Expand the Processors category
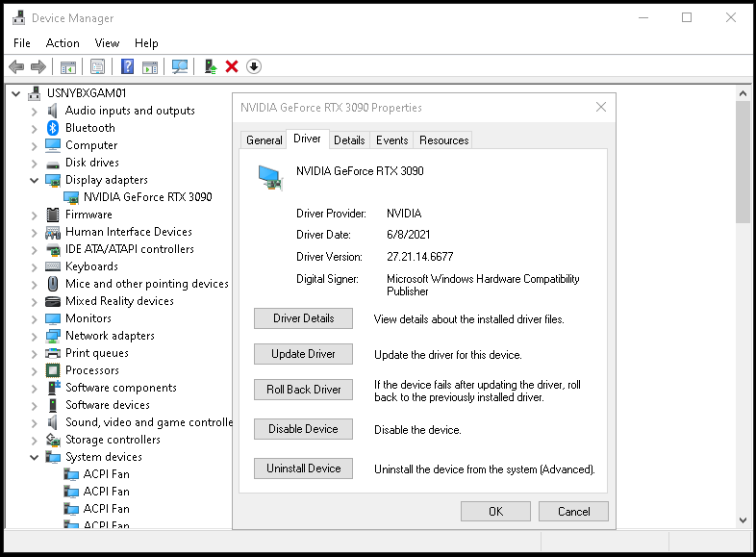Screen dimensions: 756x557 (x=35, y=371)
